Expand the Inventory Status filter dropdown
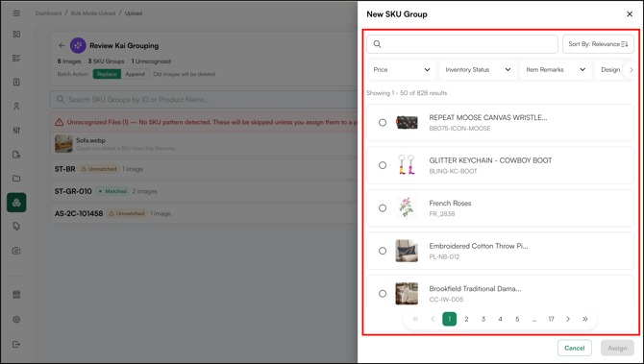Screen dimensions: 644x364 tap(478, 70)
